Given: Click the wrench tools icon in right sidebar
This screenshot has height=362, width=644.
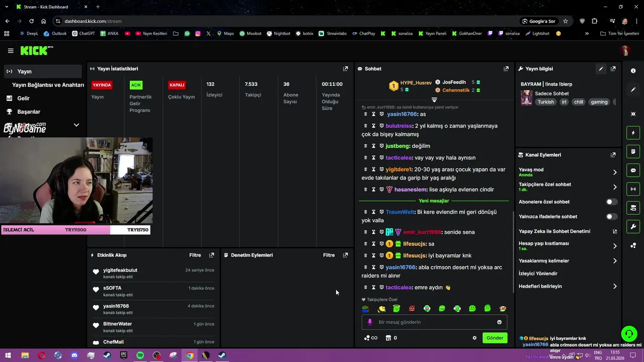Looking at the screenshot, I should pyautogui.click(x=633, y=226).
